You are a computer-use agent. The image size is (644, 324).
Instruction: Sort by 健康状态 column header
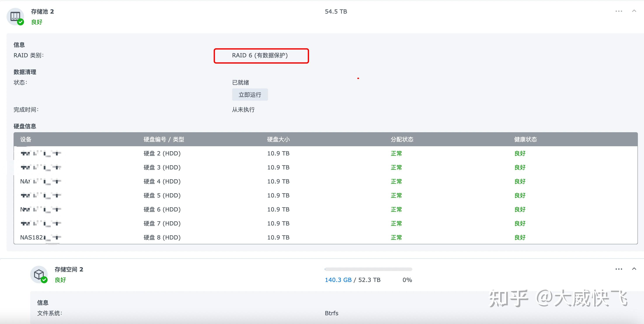tap(526, 139)
